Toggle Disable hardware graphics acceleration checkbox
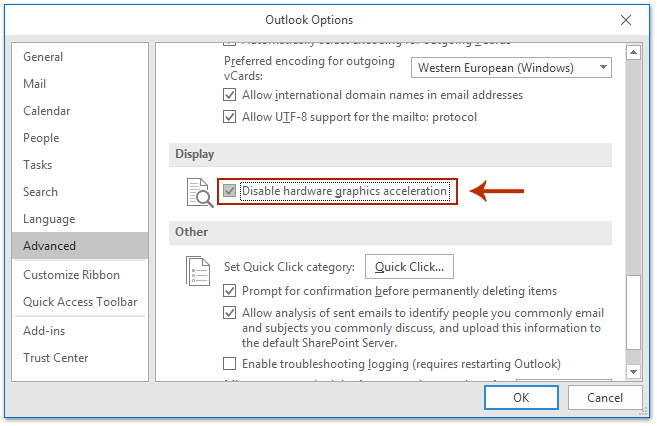Viewport: 657px width, 426px height. pyautogui.click(x=230, y=191)
